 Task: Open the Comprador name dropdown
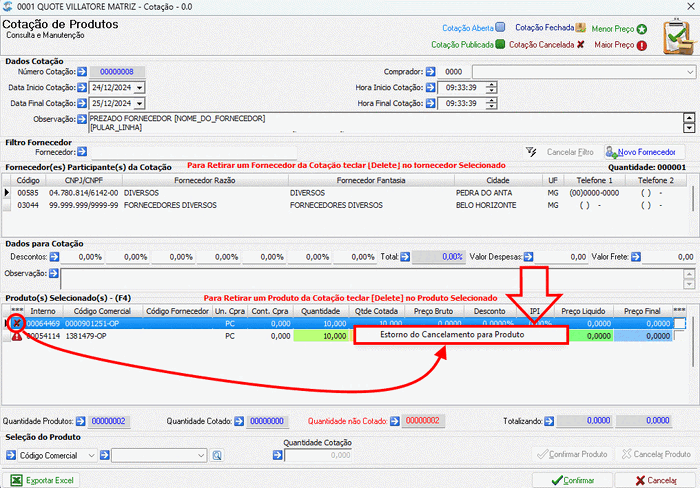click(690, 72)
